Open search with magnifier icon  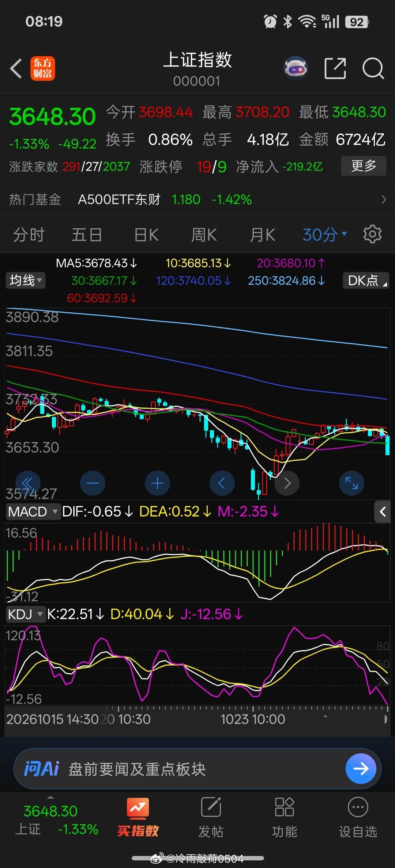373,68
